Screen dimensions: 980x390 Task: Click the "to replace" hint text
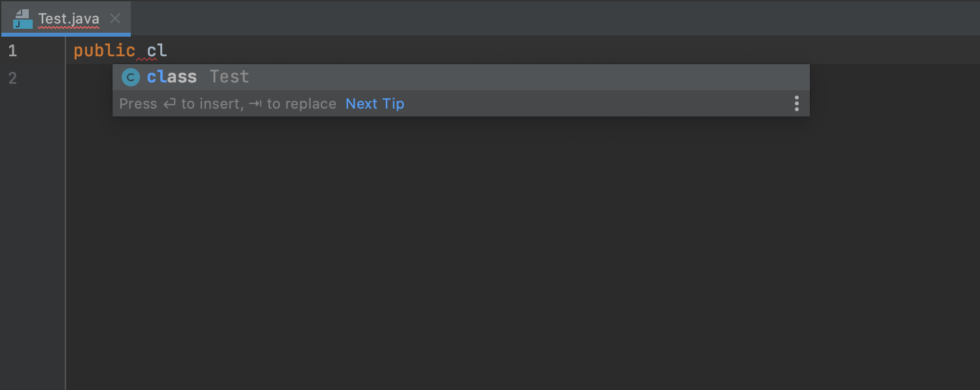[302, 104]
